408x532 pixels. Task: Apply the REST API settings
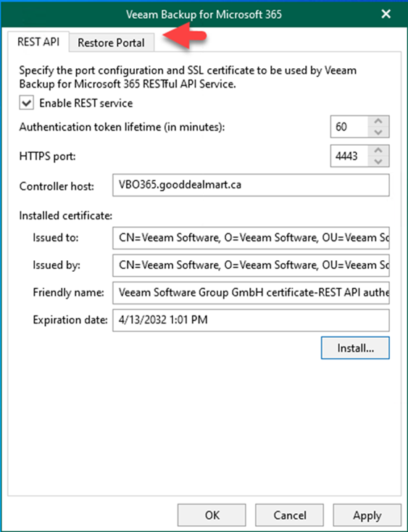click(367, 515)
